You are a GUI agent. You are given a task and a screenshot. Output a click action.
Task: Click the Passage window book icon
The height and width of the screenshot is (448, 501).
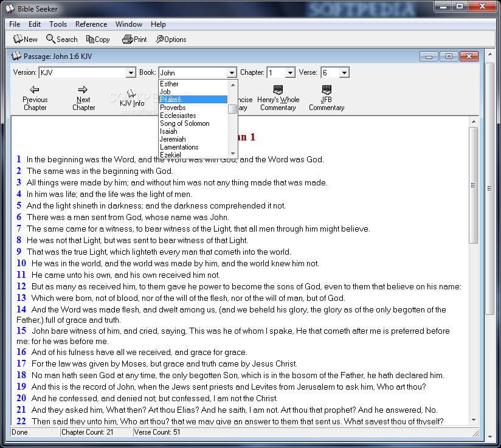16,56
